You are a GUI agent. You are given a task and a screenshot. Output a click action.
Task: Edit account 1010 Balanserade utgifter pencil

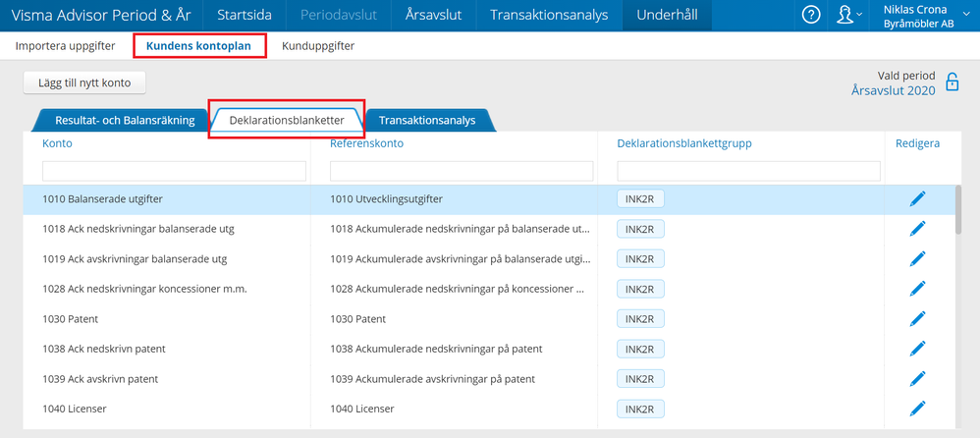pos(917,198)
